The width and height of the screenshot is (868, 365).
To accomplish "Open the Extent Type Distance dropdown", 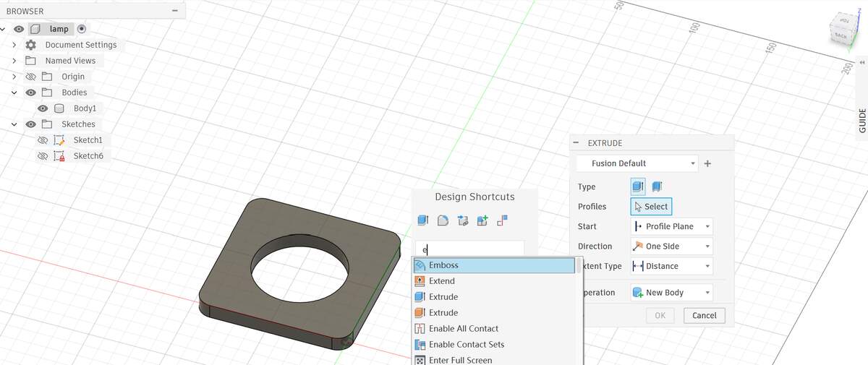I will coord(671,266).
